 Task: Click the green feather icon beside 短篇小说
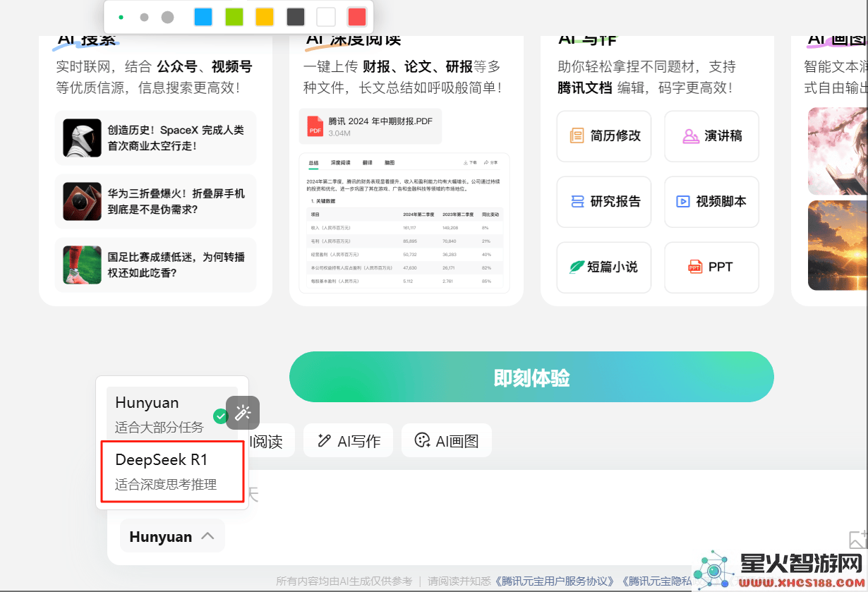click(577, 267)
